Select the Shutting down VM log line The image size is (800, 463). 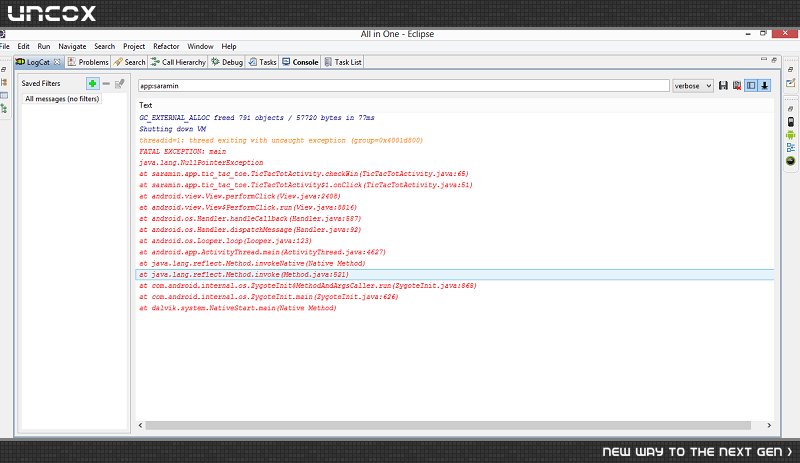172,129
